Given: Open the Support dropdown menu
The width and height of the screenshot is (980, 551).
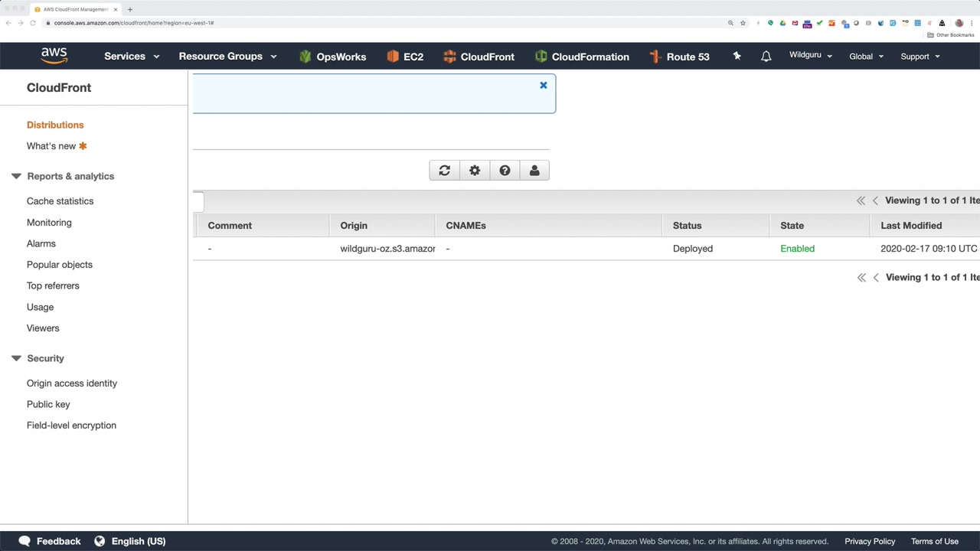Looking at the screenshot, I should click(920, 57).
